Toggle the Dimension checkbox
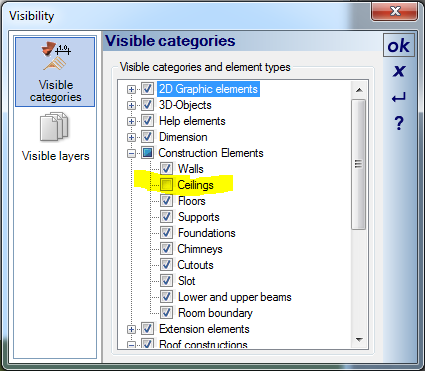The width and height of the screenshot is (425, 371). point(147,137)
